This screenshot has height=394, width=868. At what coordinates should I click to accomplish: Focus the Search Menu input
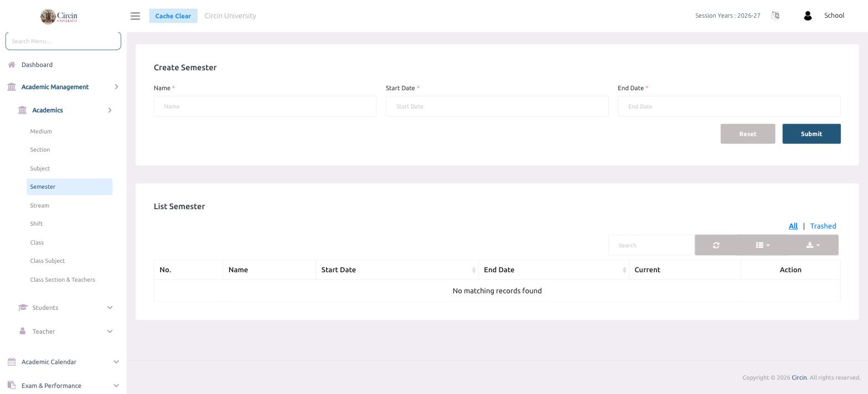click(x=63, y=41)
